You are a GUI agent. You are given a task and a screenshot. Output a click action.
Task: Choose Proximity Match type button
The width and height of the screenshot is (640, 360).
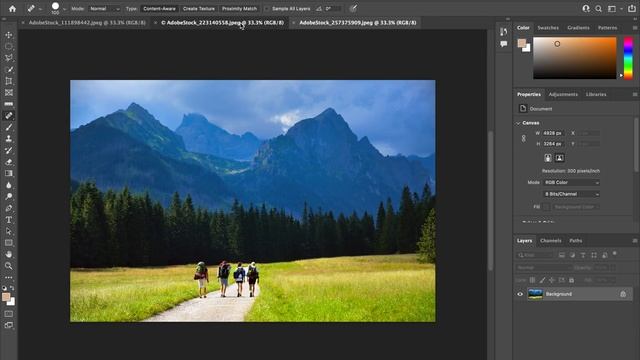pos(239,9)
